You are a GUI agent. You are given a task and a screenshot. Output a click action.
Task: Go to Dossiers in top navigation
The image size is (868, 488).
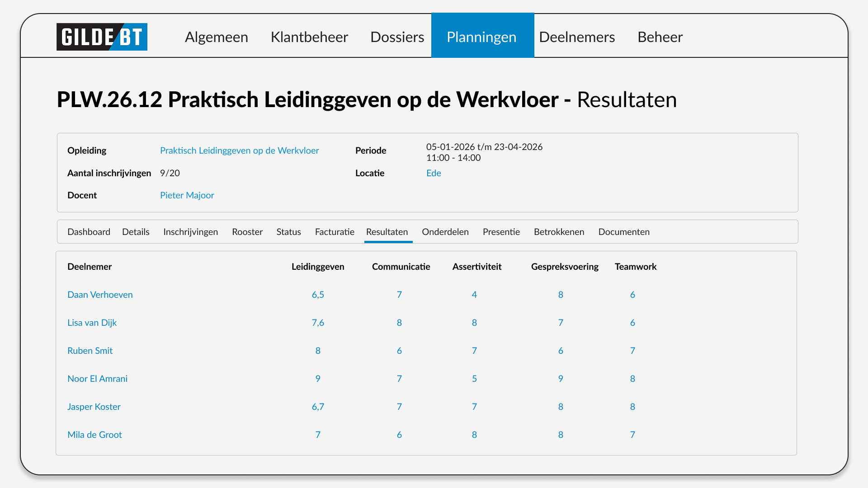pyautogui.click(x=397, y=37)
